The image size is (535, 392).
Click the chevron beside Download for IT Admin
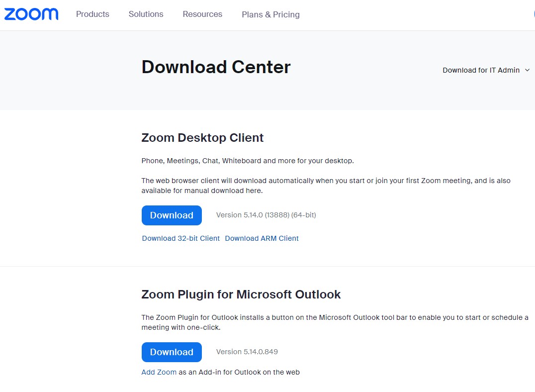coord(528,70)
